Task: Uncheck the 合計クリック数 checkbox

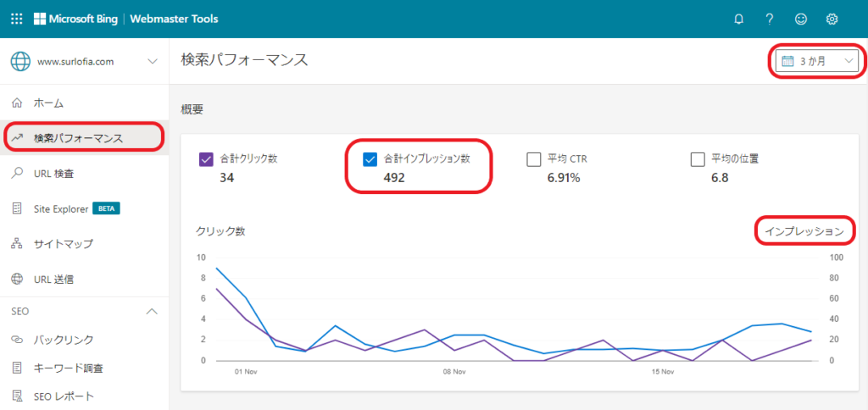Action: pos(205,159)
